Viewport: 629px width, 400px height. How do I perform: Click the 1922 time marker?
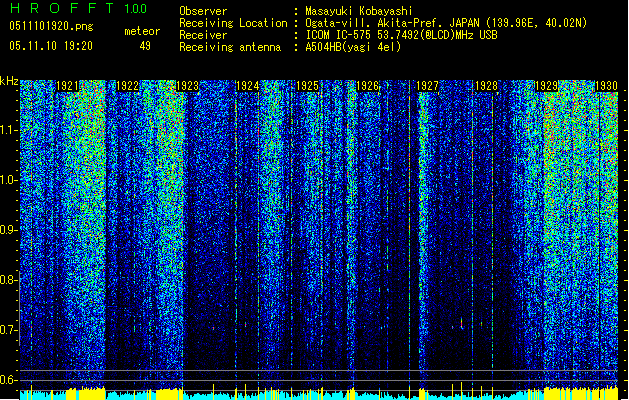pyautogui.click(x=128, y=86)
